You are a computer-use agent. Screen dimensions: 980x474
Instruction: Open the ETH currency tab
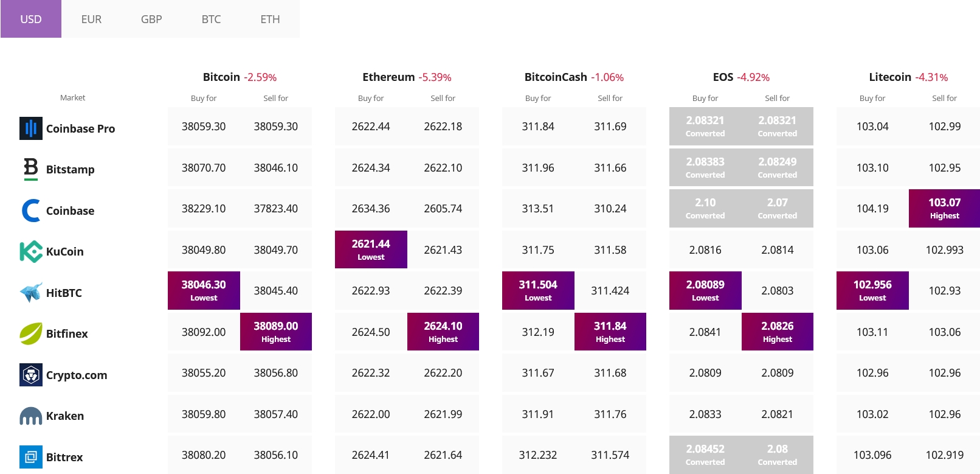270,19
